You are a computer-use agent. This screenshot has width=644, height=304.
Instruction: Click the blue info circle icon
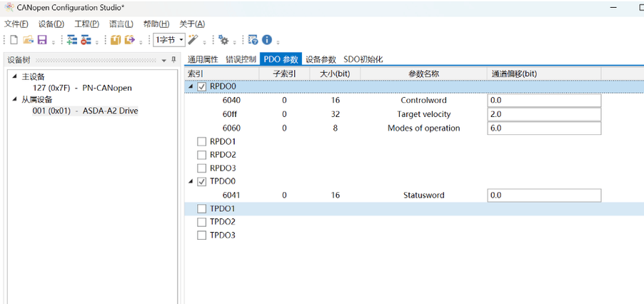click(267, 40)
